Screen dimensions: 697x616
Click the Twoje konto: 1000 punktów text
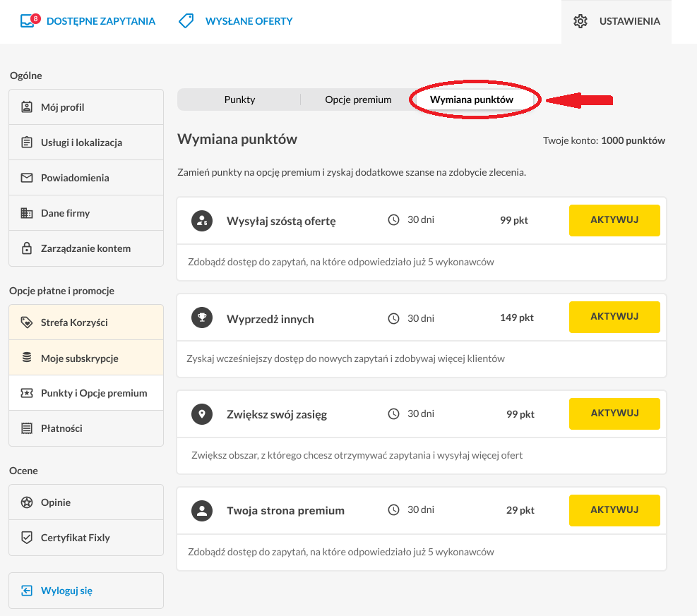pos(604,140)
